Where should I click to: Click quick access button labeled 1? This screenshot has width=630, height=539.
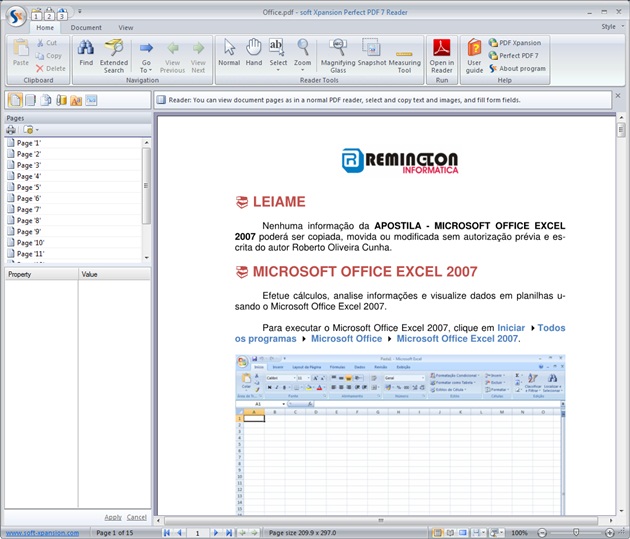36,14
